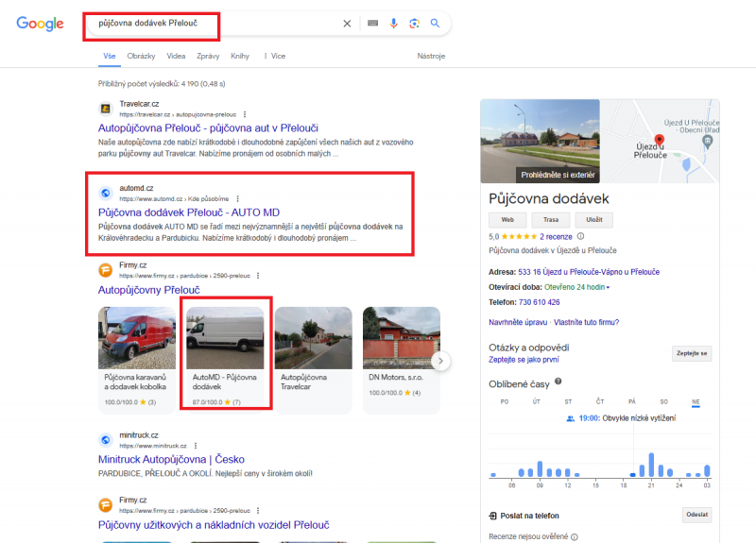This screenshot has height=543, width=756.
Task: Select the Vše tab
Action: click(x=110, y=56)
